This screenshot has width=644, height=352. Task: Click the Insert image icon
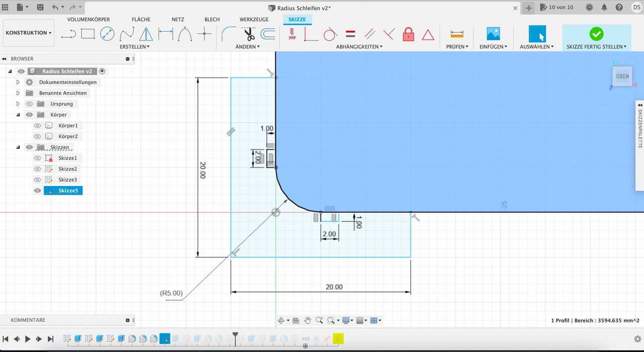[493, 34]
